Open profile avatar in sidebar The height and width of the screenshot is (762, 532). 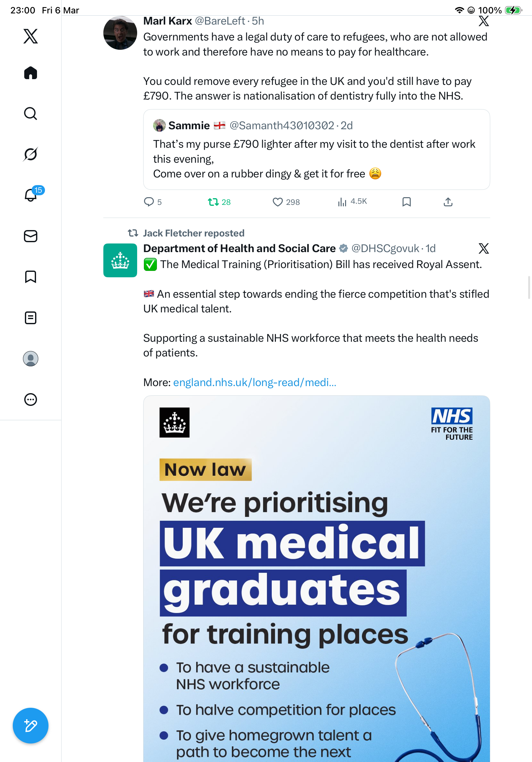[x=31, y=358]
